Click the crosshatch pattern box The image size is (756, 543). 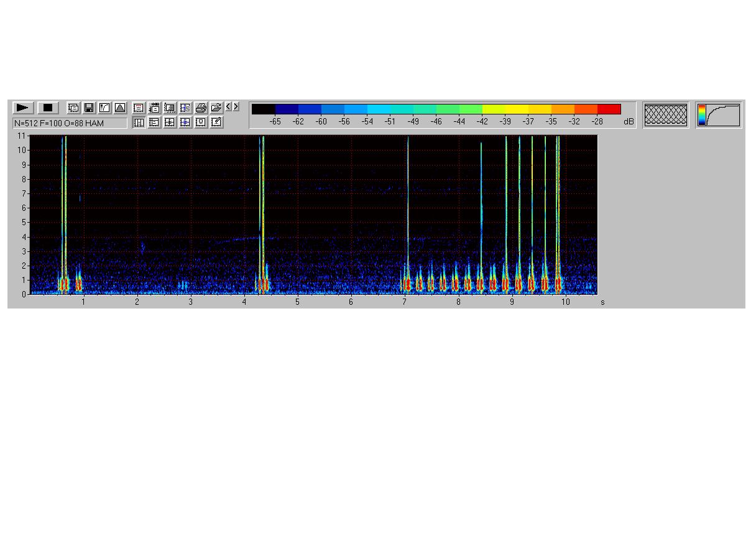click(x=666, y=115)
